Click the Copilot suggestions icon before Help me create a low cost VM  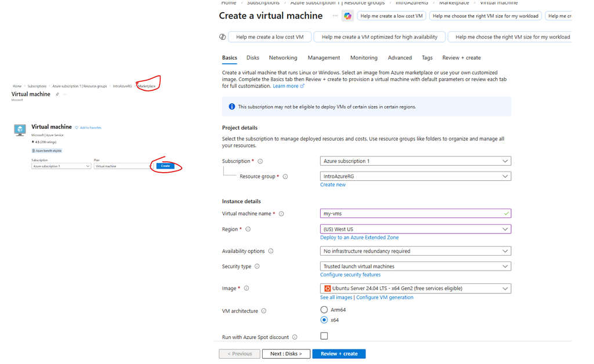[x=222, y=37]
